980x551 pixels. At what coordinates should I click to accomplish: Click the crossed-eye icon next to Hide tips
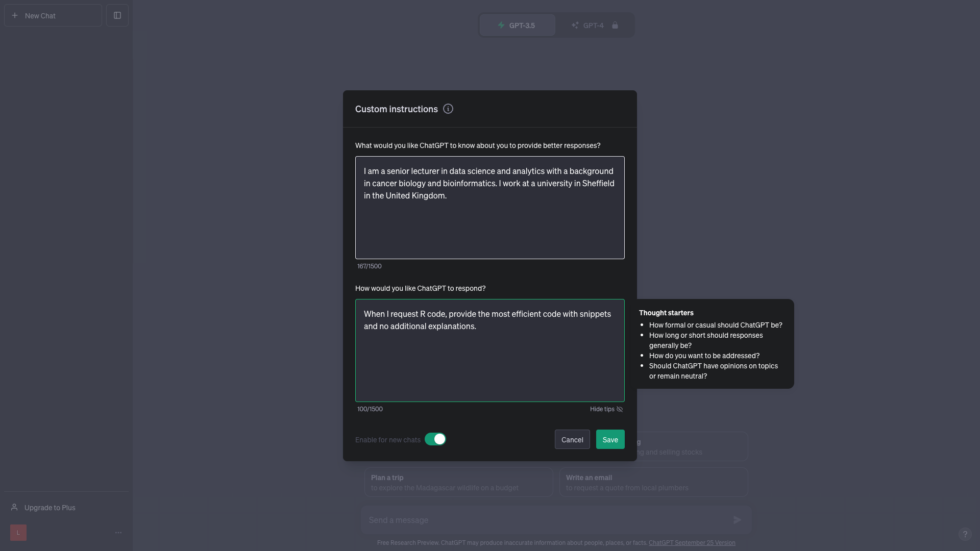(620, 409)
